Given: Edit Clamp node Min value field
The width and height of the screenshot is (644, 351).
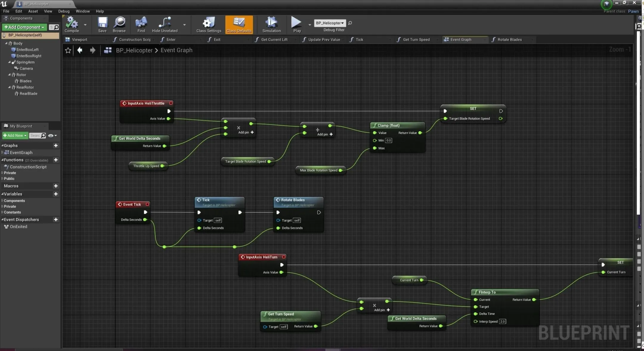Looking at the screenshot, I should (388, 140).
